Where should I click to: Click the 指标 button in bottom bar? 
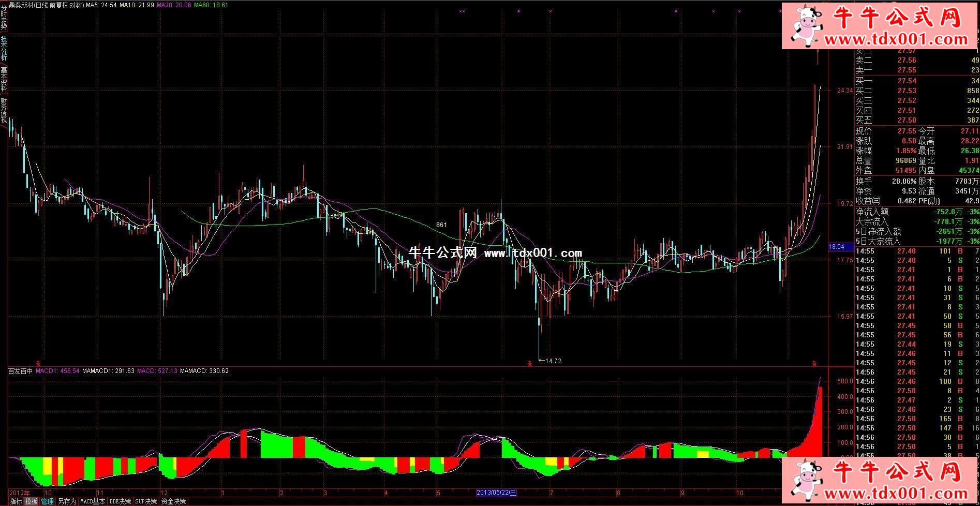coord(16,501)
